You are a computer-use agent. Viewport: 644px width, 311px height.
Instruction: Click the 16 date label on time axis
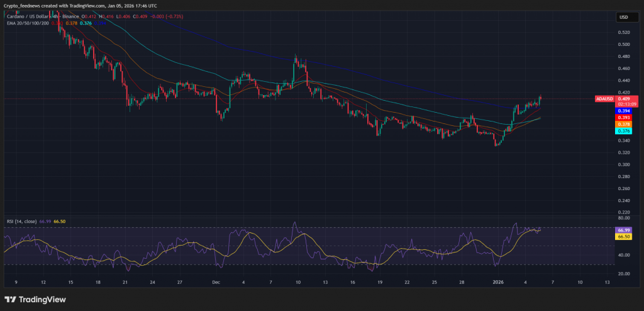point(353,282)
